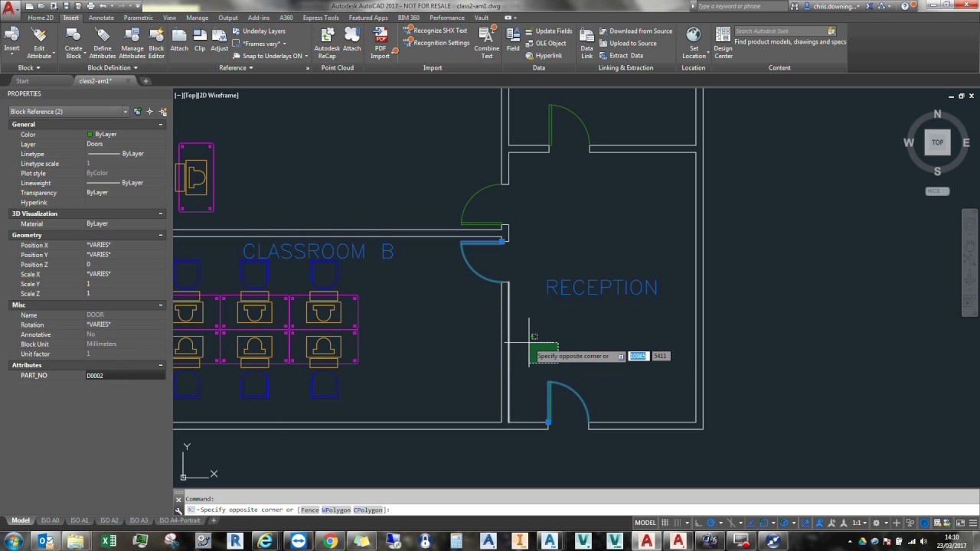Toggle the PICKADD value button in Properties

coord(137,112)
